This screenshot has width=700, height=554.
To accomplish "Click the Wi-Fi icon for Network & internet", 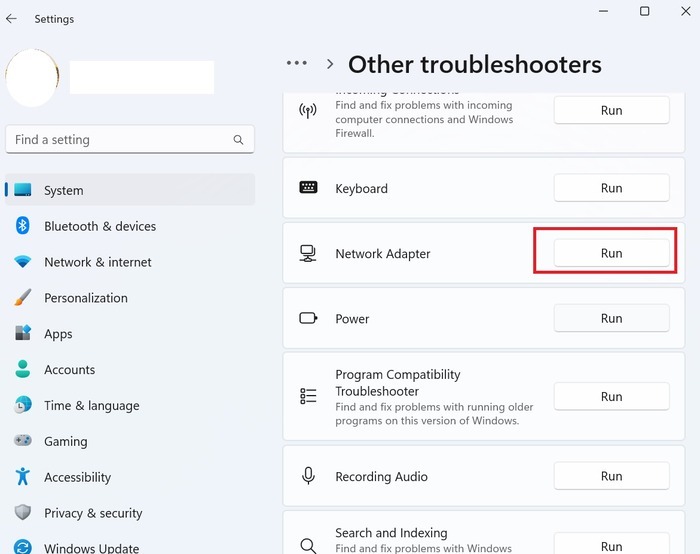I will pos(23,261).
